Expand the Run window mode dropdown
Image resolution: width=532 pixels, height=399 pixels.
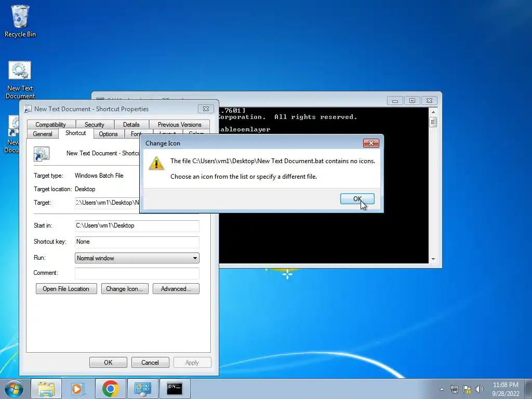[137, 258]
